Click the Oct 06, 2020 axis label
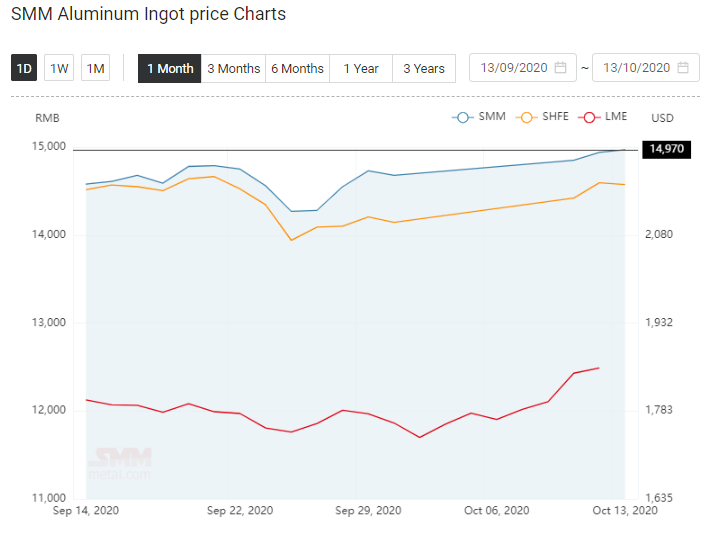Screen dimensions: 717x534 click(x=497, y=510)
